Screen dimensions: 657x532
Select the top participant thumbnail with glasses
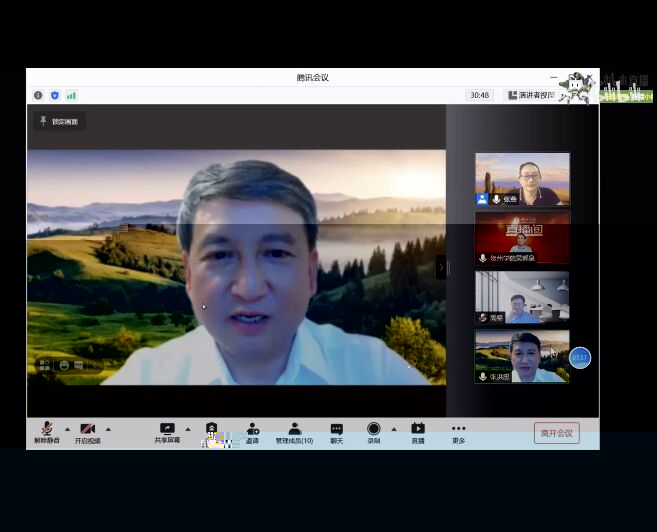pyautogui.click(x=522, y=179)
